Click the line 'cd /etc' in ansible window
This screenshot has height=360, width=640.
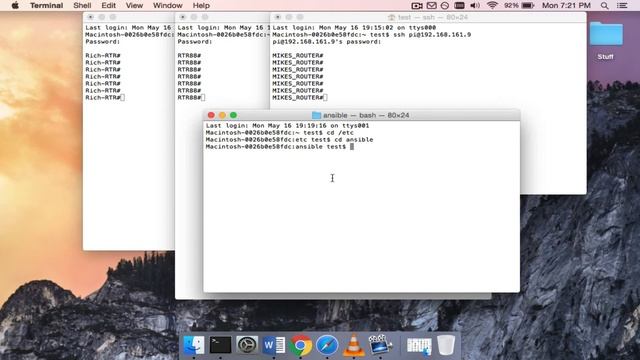(x=280, y=133)
